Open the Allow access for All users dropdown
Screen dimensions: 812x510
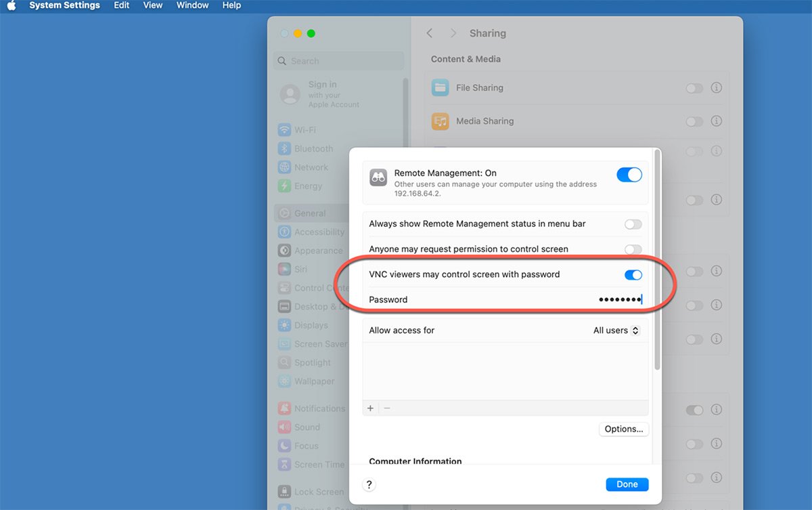pyautogui.click(x=616, y=331)
